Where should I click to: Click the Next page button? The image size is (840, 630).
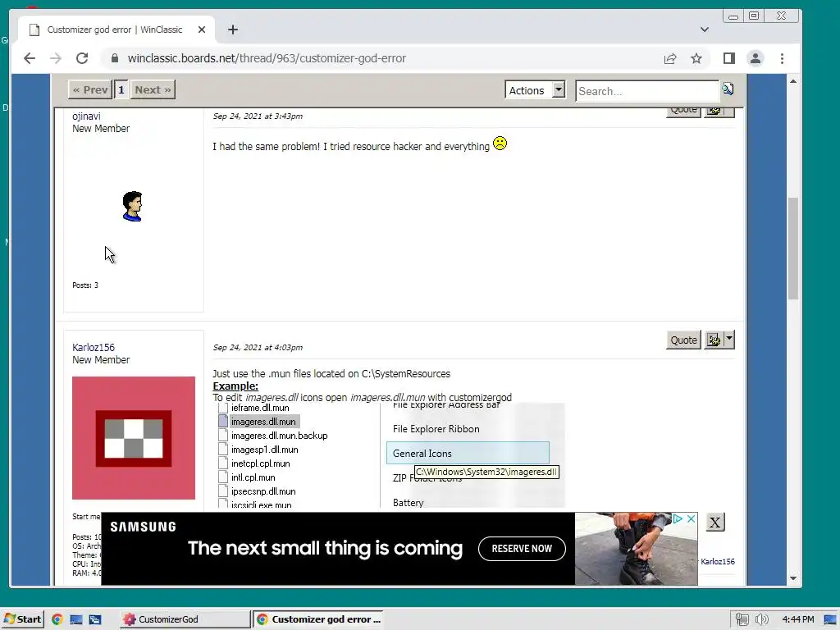pos(153,90)
